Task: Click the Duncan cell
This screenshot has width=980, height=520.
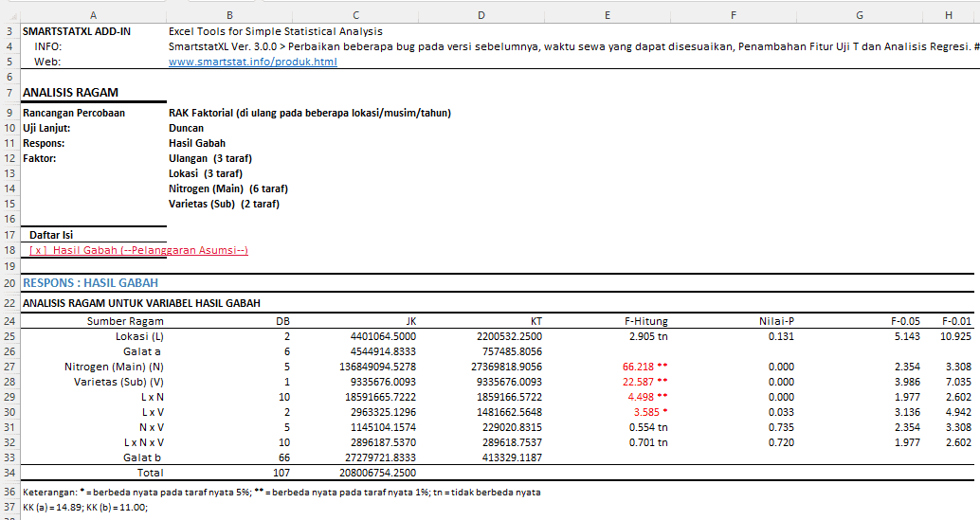Action: click(186, 128)
